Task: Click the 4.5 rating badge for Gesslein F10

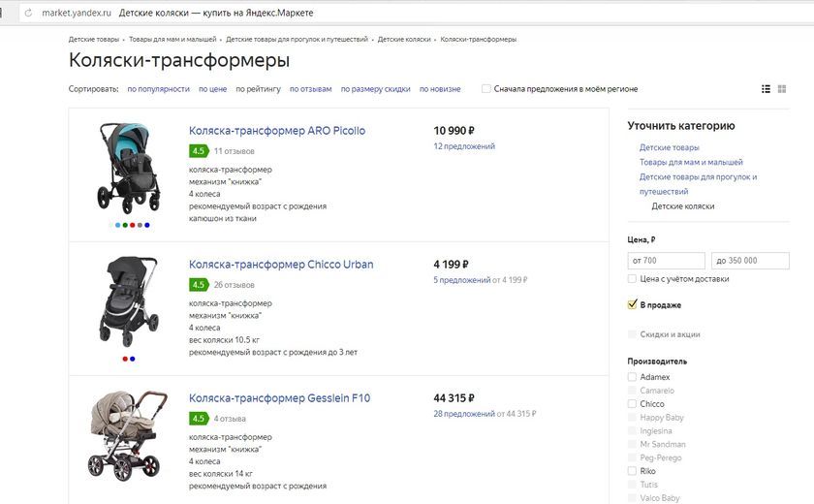Action: click(199, 419)
